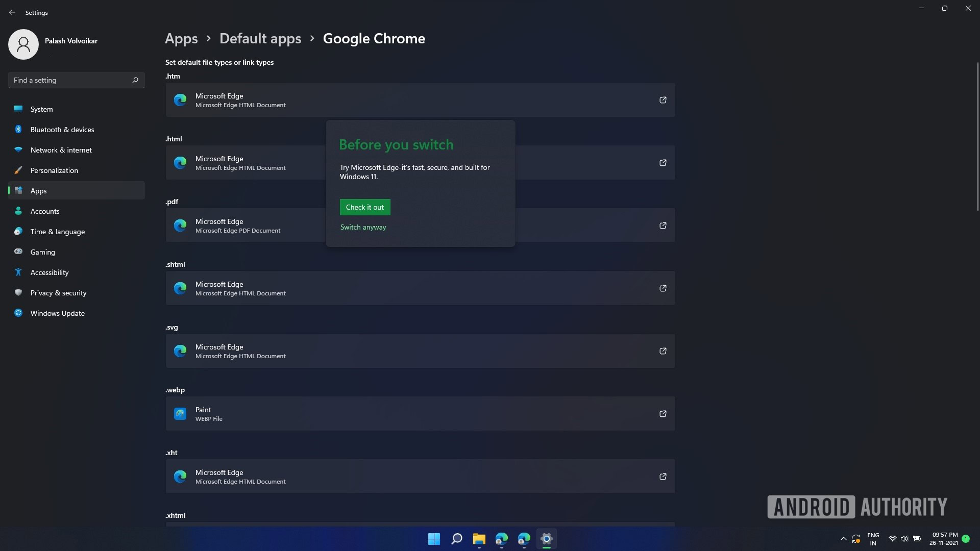980x551 pixels.
Task: Click the Microsoft Edge icon for .shtml
Action: pyautogui.click(x=180, y=288)
